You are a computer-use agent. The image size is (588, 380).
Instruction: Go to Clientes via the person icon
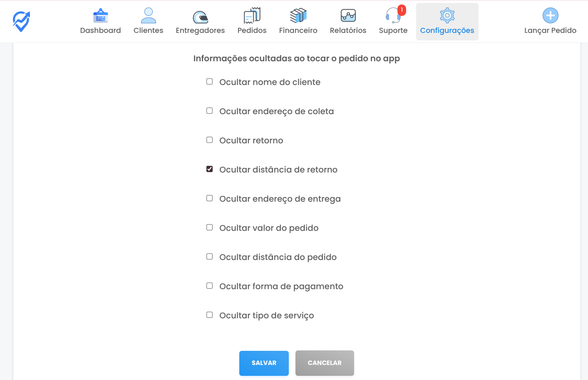click(x=148, y=16)
